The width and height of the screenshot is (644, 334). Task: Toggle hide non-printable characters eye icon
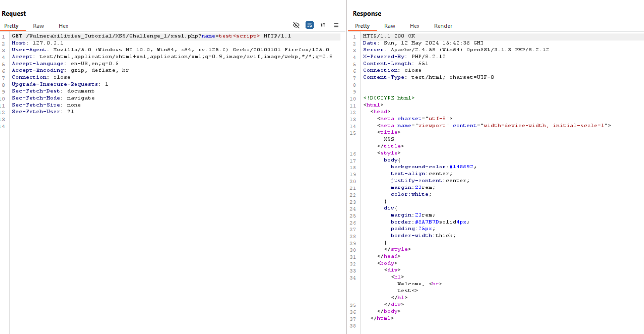tap(296, 25)
